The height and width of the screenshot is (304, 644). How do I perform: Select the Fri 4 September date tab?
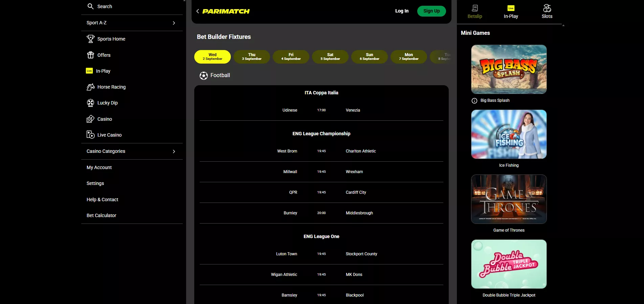coord(291,56)
